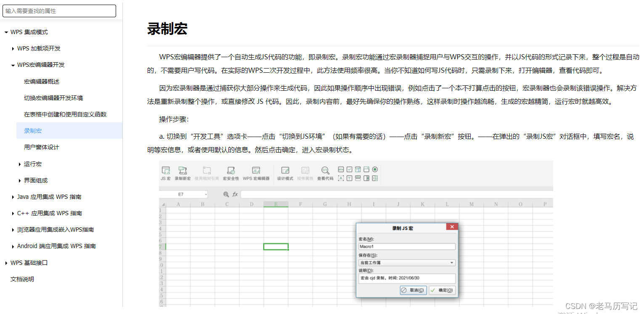Select column header E
This screenshot has height=314, width=644.
click(x=276, y=204)
